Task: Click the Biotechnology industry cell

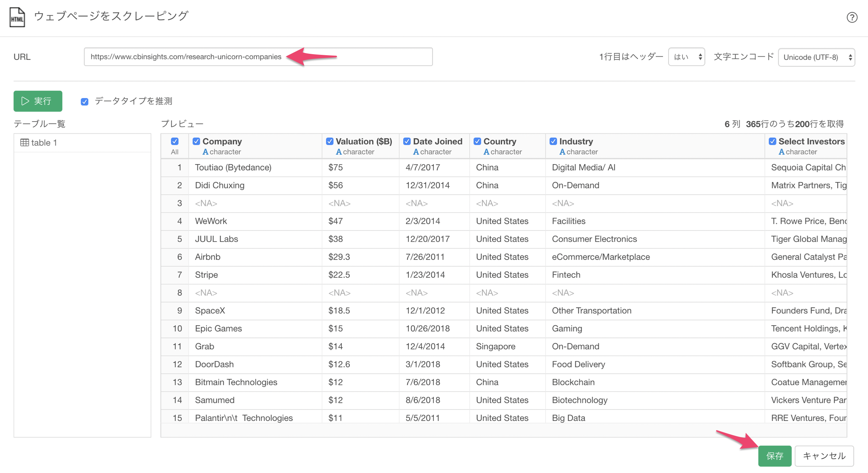Action: click(x=655, y=400)
